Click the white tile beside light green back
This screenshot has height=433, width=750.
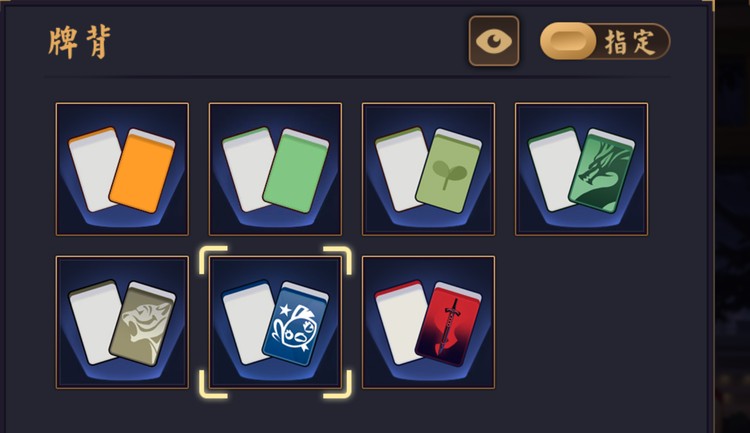[247, 169]
